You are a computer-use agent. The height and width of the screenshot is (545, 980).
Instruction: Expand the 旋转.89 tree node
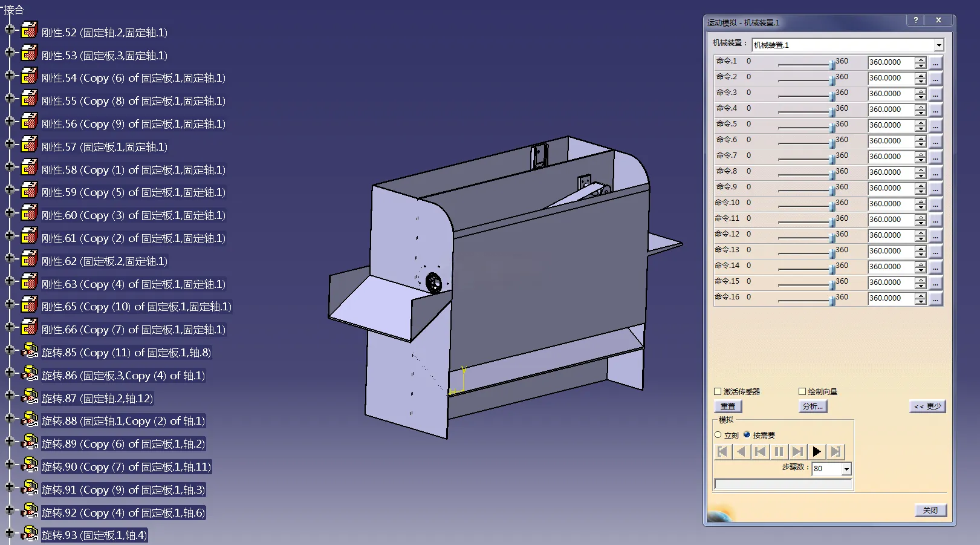[9, 441]
